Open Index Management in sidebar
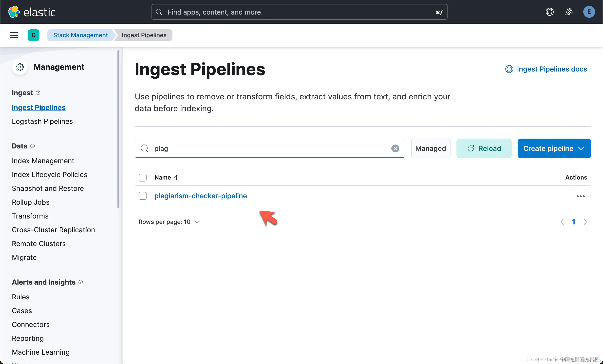Screen dimensions: 603x364 pyautogui.click(x=43, y=161)
